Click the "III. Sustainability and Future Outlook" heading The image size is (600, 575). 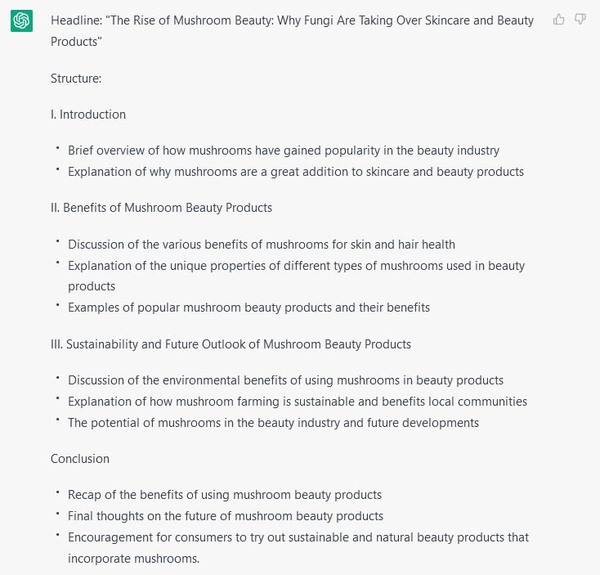point(230,344)
